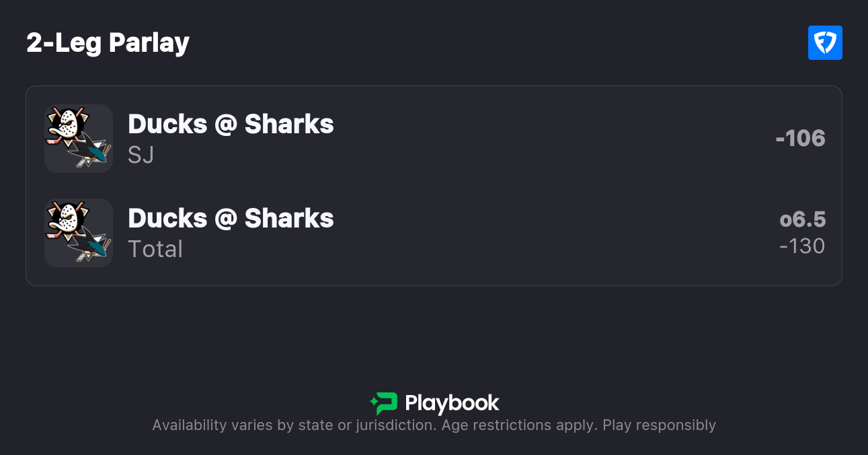Select the Total market label

155,249
